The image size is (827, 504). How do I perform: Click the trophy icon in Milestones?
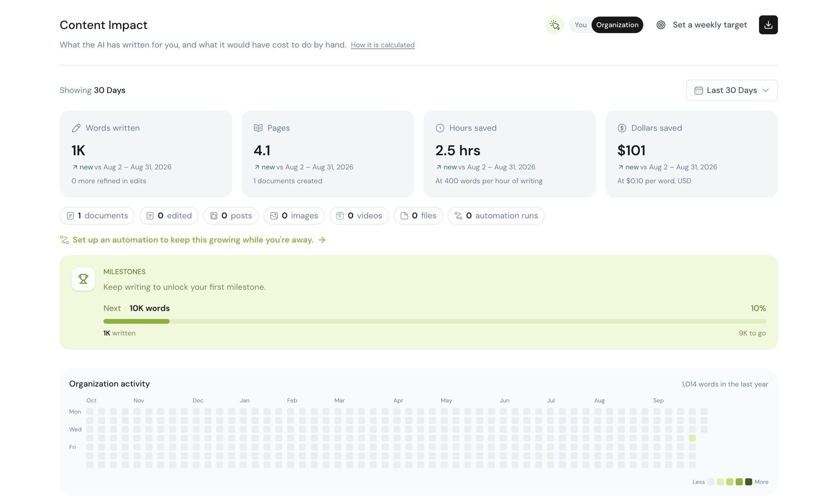coord(83,279)
